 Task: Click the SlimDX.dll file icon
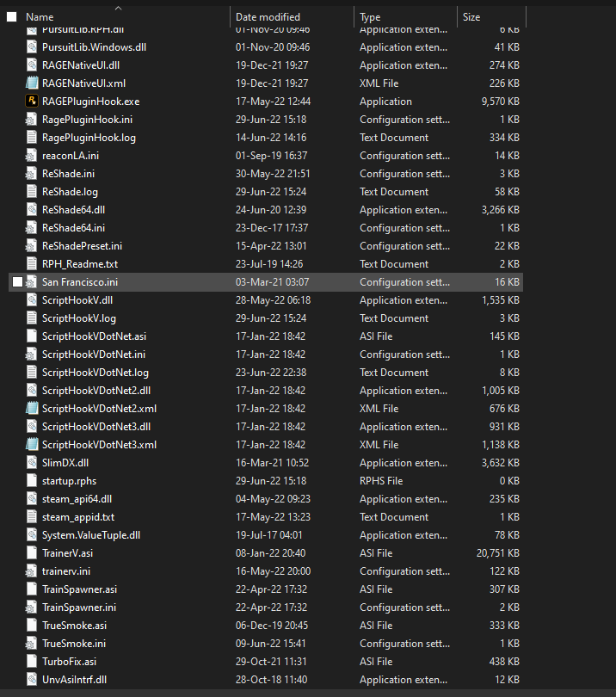tap(32, 463)
